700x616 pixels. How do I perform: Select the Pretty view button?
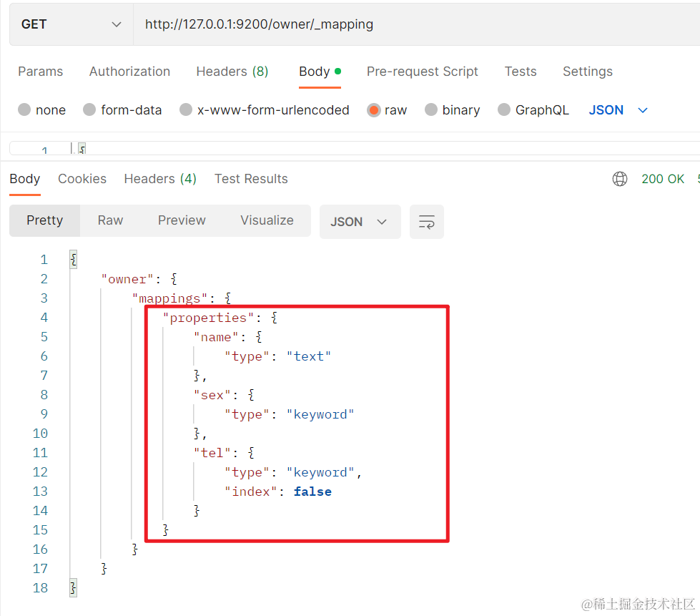click(x=44, y=220)
